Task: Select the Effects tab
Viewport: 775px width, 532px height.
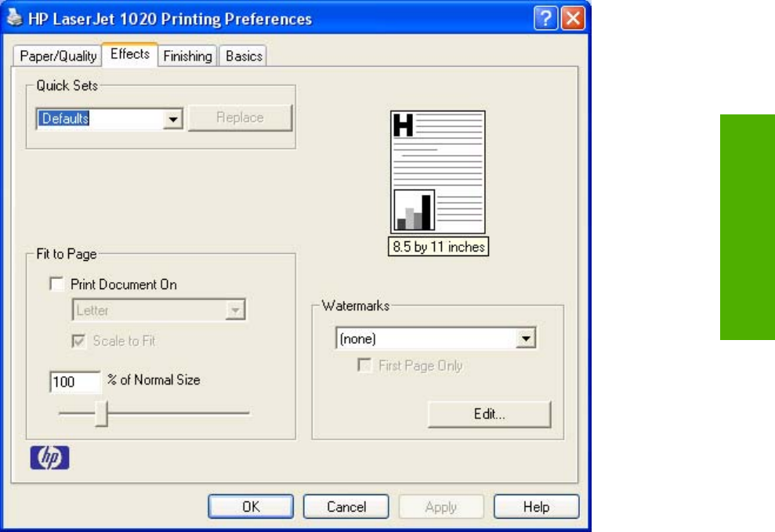Action: 130,54
